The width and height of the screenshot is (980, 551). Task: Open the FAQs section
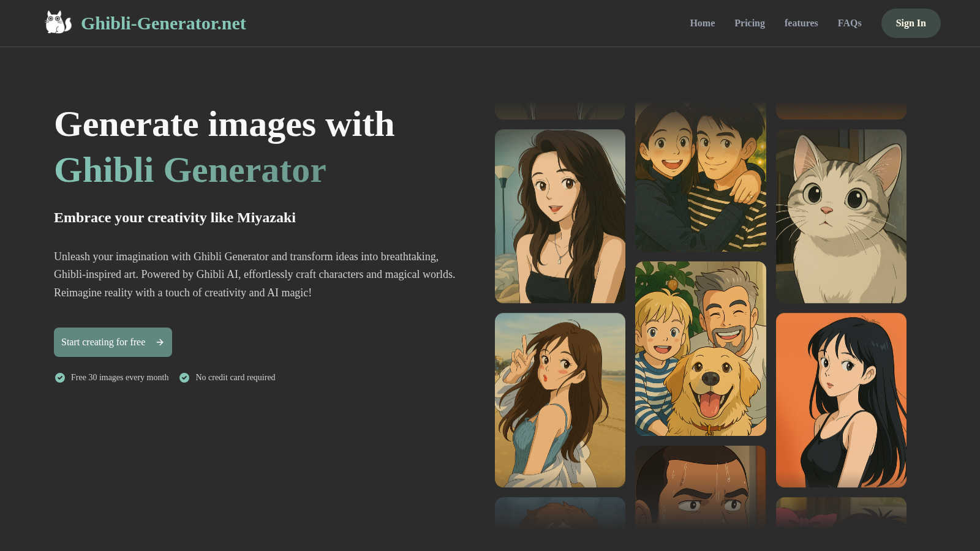tap(849, 23)
